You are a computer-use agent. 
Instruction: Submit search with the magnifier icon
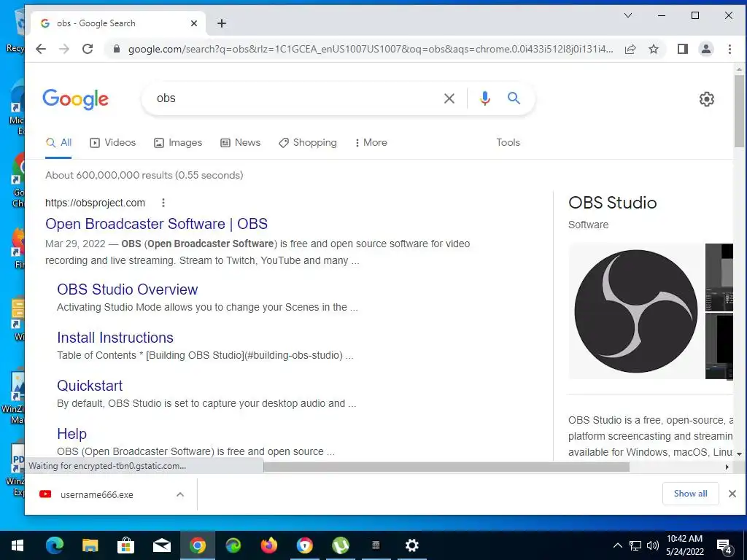pos(514,98)
